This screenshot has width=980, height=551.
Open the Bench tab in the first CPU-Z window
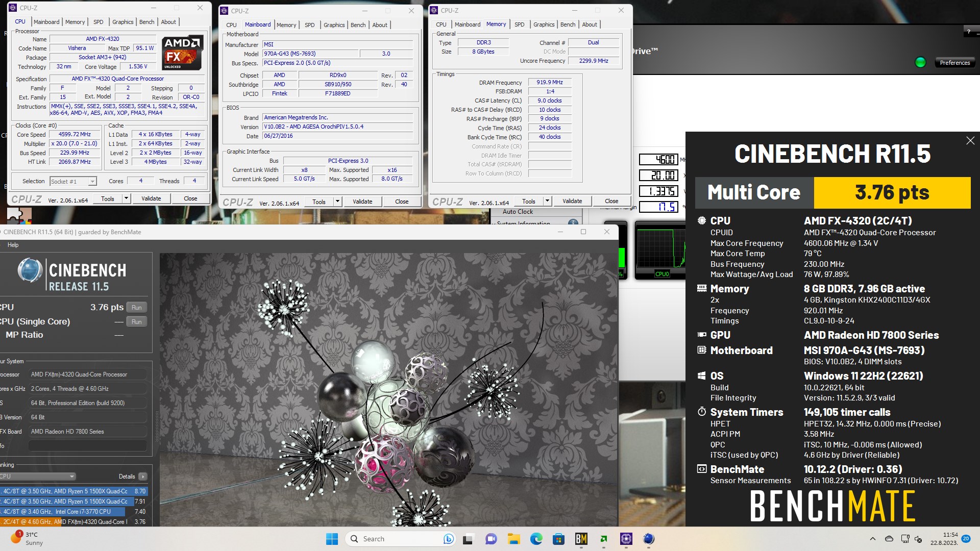point(146,22)
